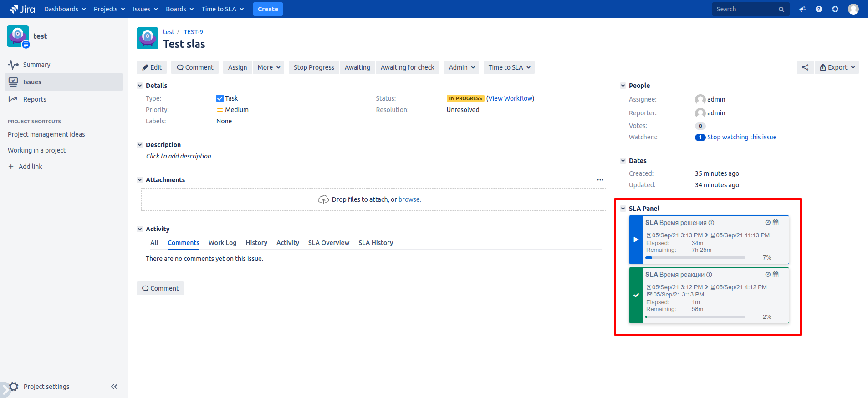Open the feedback megaphone icon

pyautogui.click(x=802, y=9)
